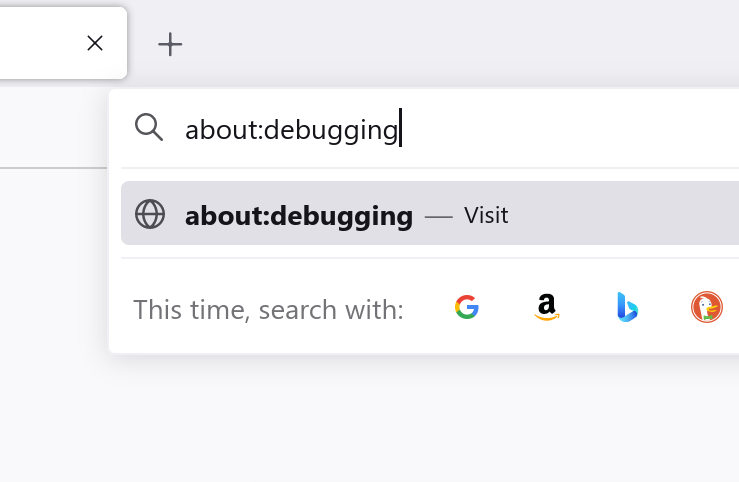This screenshot has width=739, height=482.
Task: Search this time with Bing
Action: coord(627,307)
